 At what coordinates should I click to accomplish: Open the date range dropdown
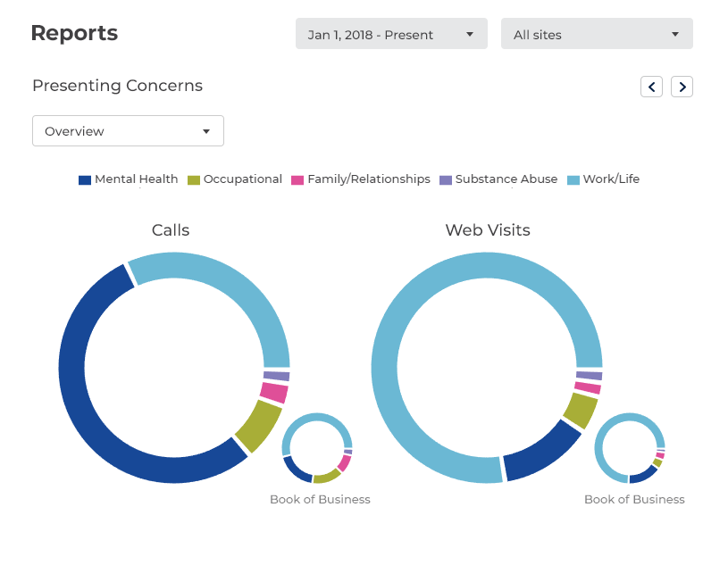click(x=391, y=34)
